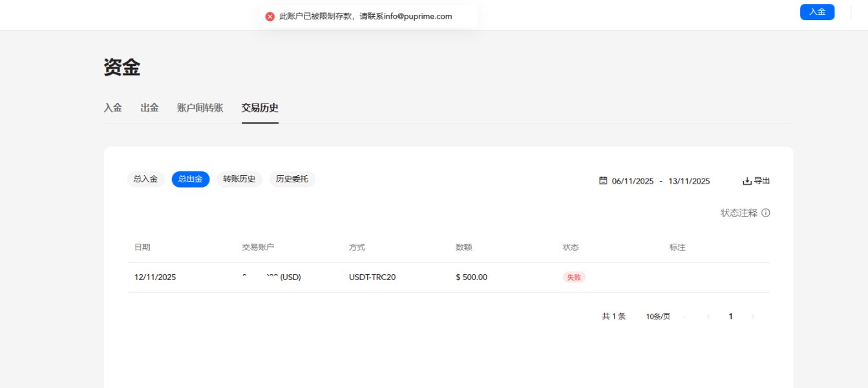Click the red error icon in the notification
This screenshot has width=868, height=388.
click(270, 16)
